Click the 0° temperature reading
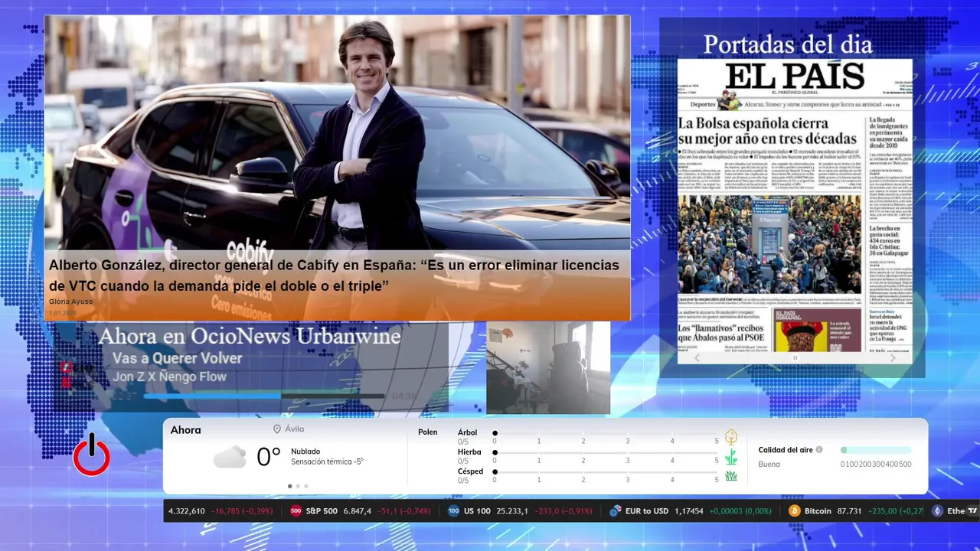The image size is (980, 551). 268,457
